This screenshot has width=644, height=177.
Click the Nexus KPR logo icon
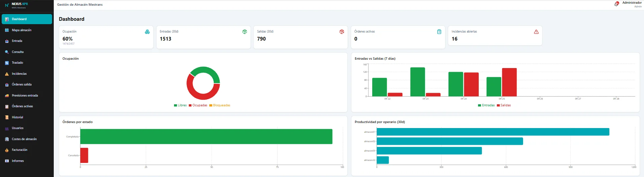pos(7,5)
